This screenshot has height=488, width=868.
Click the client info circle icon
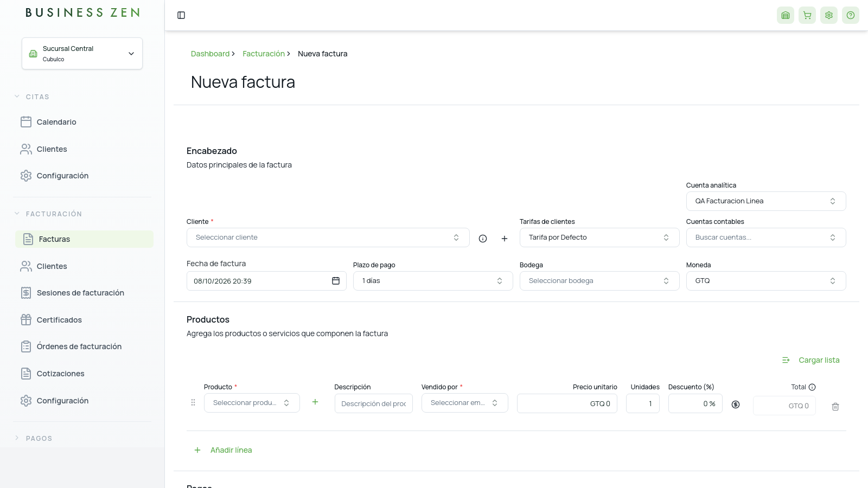click(x=483, y=239)
